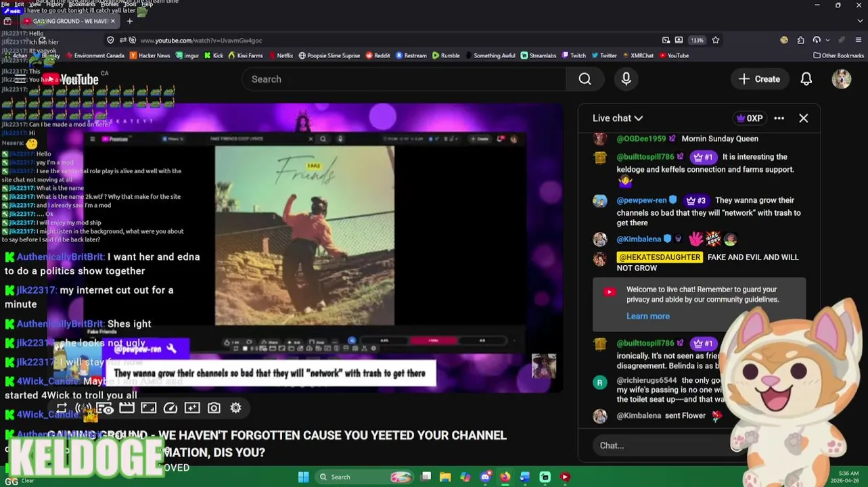Open a new browser tab

point(129,21)
